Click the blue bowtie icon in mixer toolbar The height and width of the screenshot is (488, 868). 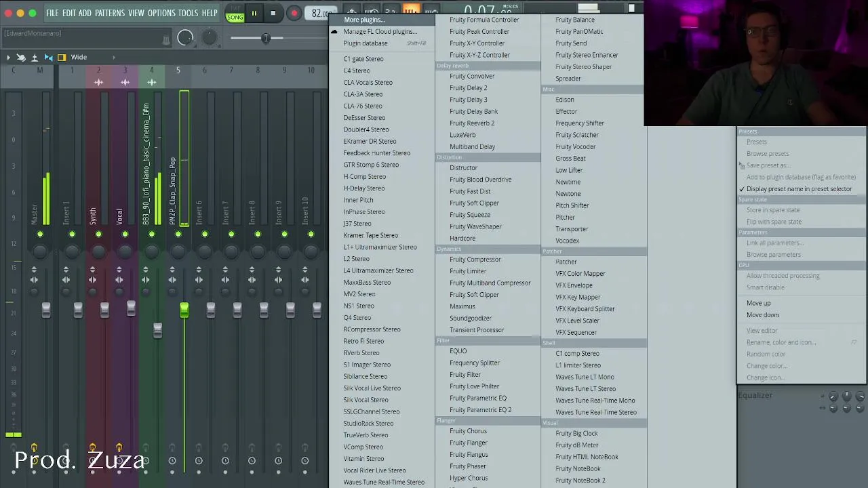pyautogui.click(x=48, y=58)
